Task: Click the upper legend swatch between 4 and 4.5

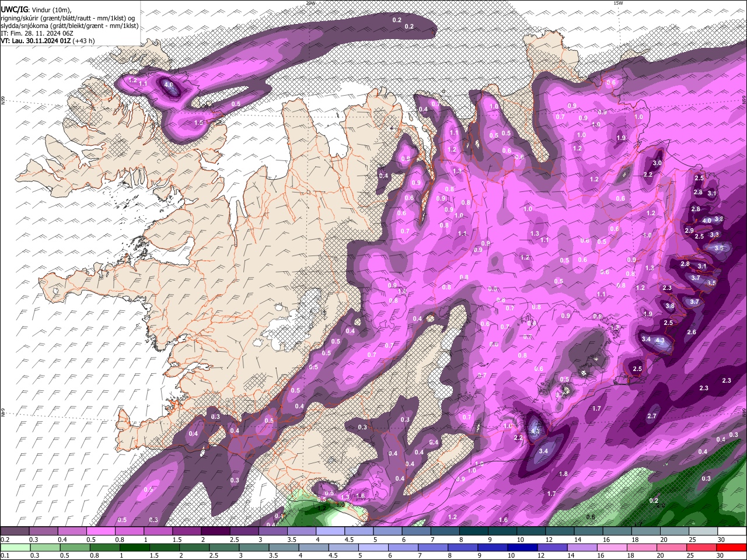Action: 330,531
